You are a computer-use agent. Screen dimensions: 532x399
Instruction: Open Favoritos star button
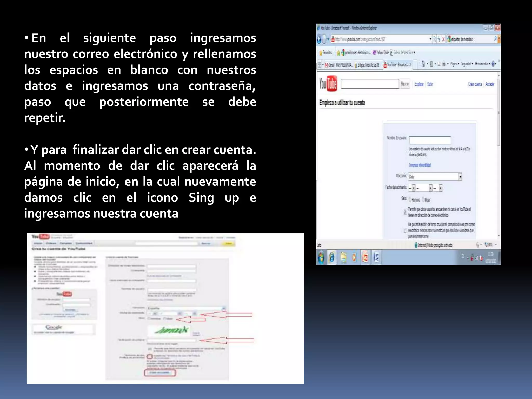(x=325, y=52)
